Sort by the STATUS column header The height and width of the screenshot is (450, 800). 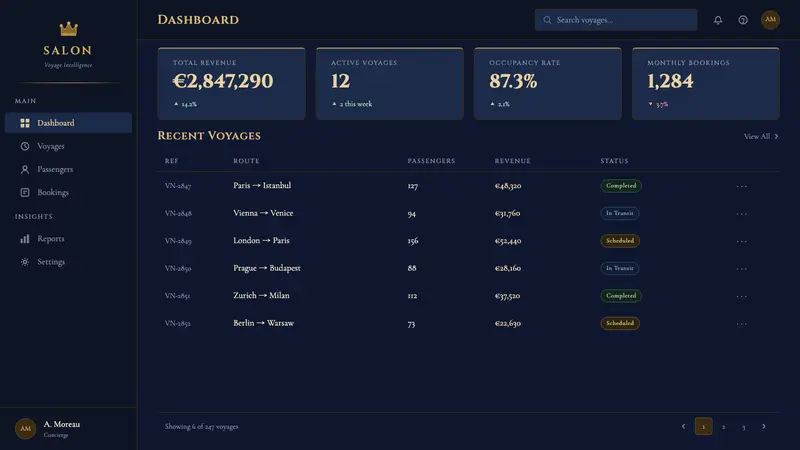pos(614,161)
